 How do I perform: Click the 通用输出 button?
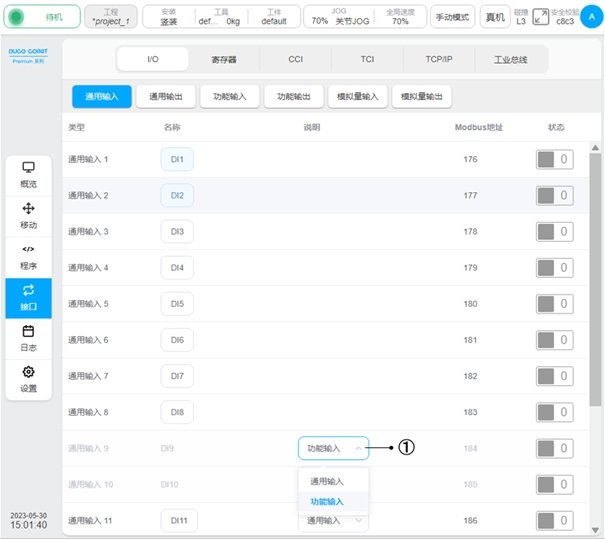165,97
